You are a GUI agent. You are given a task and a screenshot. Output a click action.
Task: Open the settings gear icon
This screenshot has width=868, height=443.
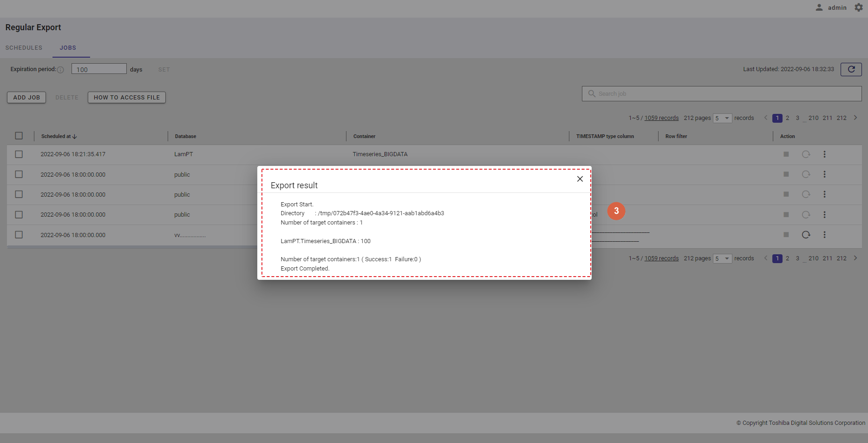[859, 7]
